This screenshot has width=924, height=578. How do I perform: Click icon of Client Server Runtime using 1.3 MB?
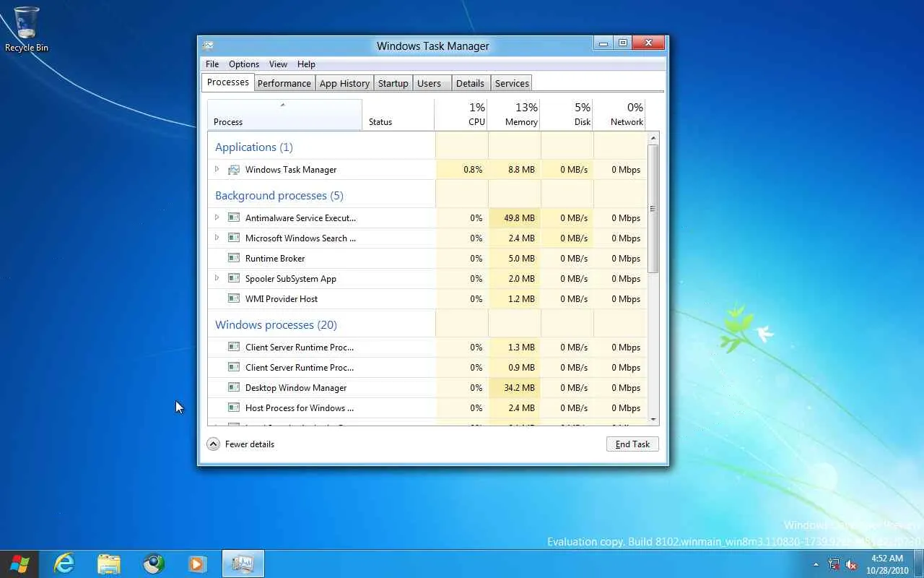[x=234, y=347]
